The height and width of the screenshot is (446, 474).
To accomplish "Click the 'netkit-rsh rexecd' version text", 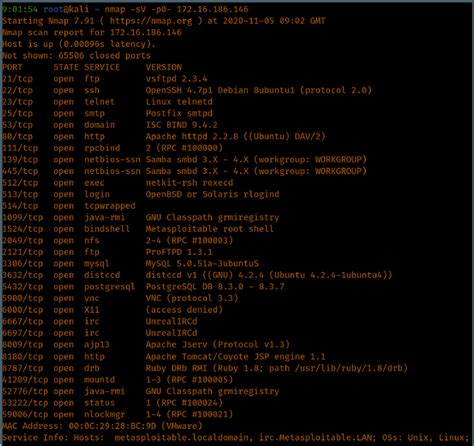I will pos(189,183).
